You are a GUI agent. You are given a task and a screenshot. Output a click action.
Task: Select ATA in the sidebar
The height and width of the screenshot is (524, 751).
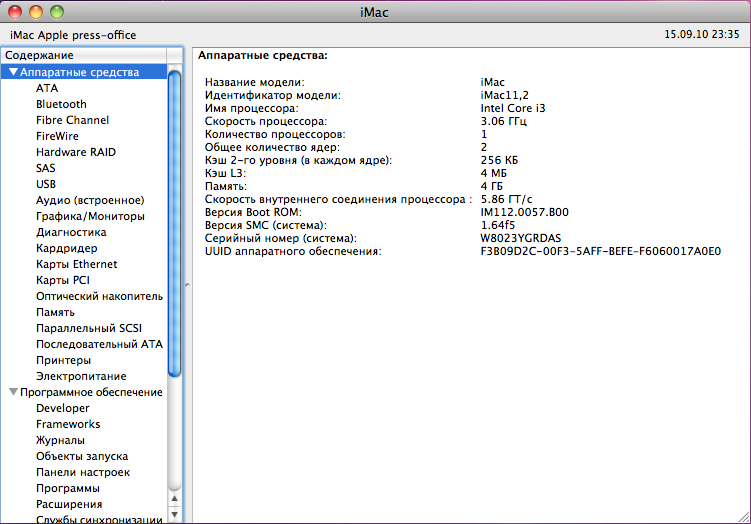click(x=47, y=88)
